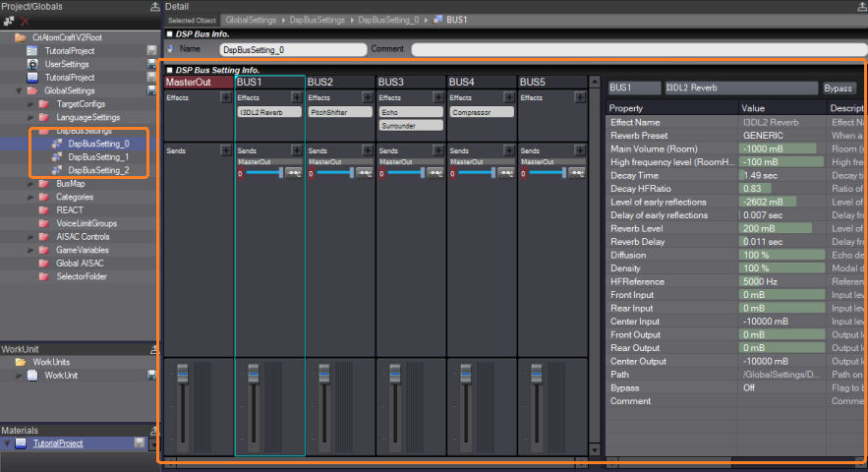The image size is (868, 472).
Task: Add an effect to BUS4 with plus icon
Action: coord(509,97)
